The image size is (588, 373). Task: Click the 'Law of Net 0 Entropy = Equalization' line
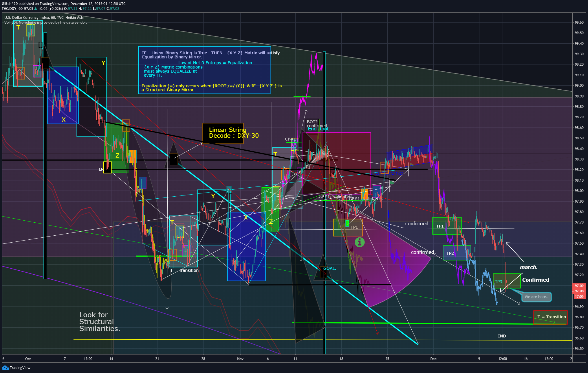click(x=215, y=63)
